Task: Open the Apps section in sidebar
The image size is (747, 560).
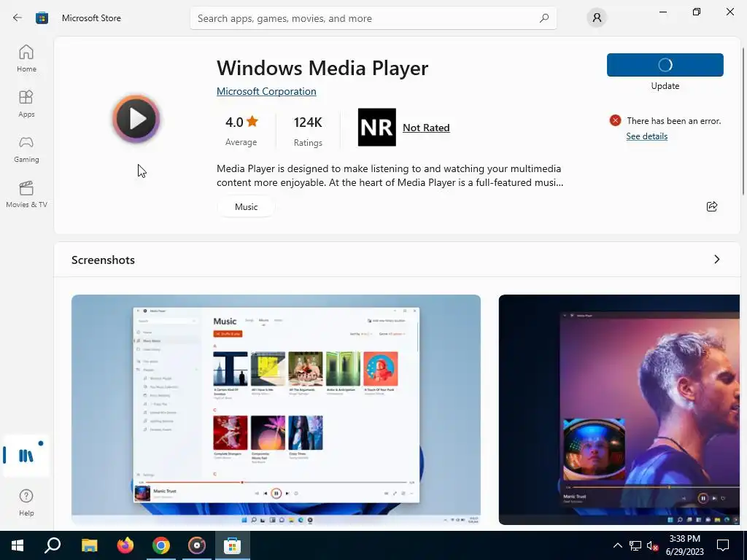Action: click(26, 104)
